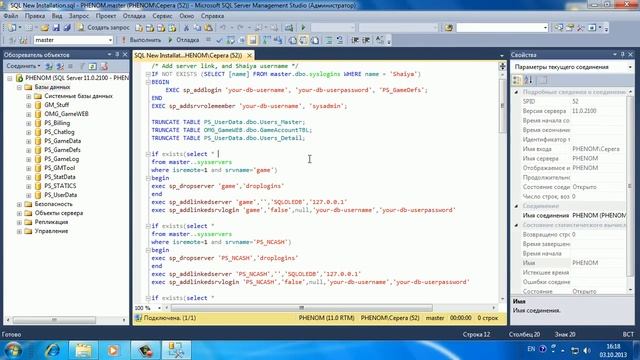Click the Copy icon in the toolbar
640x360 pixels.
coord(197,28)
